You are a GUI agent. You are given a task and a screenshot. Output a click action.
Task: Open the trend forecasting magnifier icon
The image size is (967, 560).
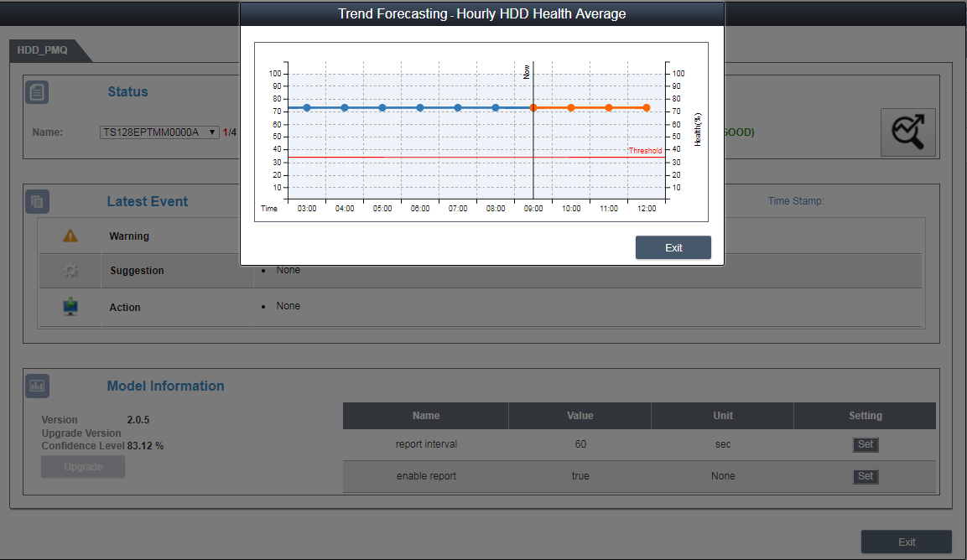coord(907,132)
